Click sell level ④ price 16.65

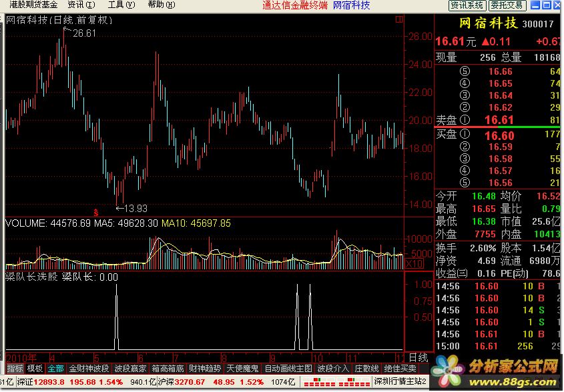coord(501,83)
